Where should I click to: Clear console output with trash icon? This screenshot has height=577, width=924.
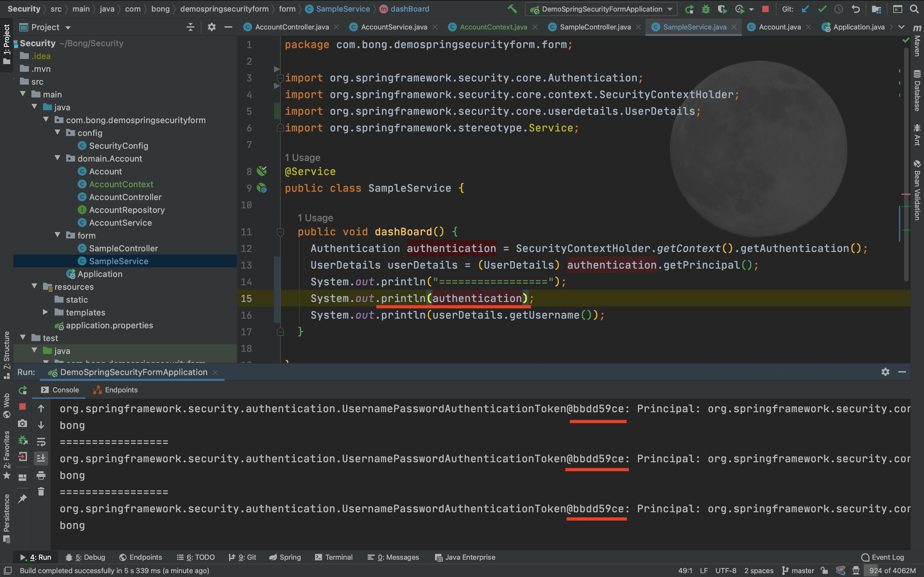pyautogui.click(x=41, y=491)
